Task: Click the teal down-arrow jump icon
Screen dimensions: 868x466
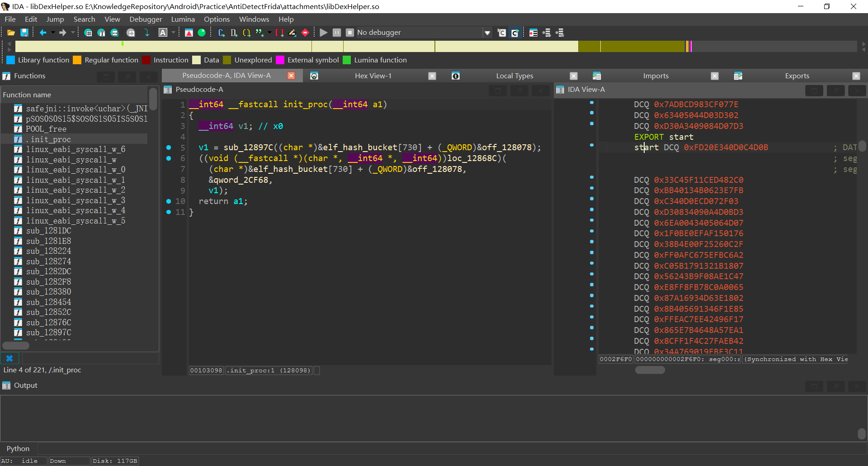Action: click(x=146, y=33)
